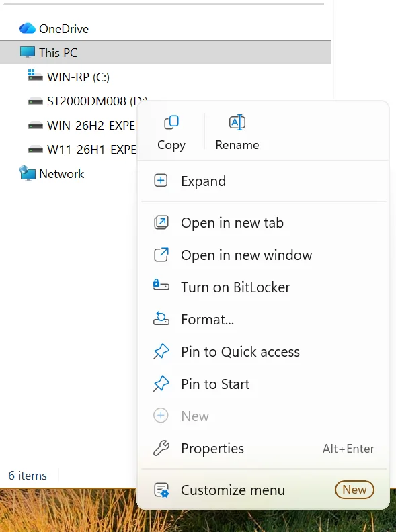Click the W11-26H1-EXPE drive icon
Image resolution: width=396 pixels, height=532 pixels.
[x=36, y=149]
